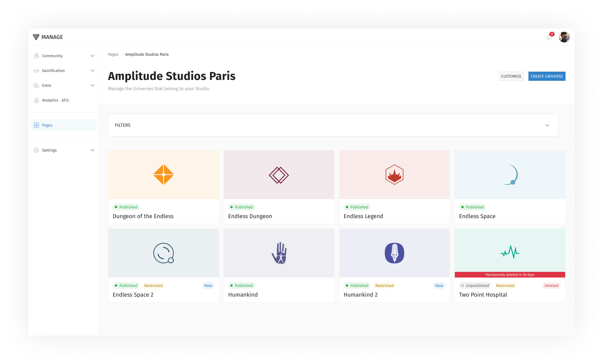
Task: Click the New badge on Humankind 2
Action: (439, 286)
